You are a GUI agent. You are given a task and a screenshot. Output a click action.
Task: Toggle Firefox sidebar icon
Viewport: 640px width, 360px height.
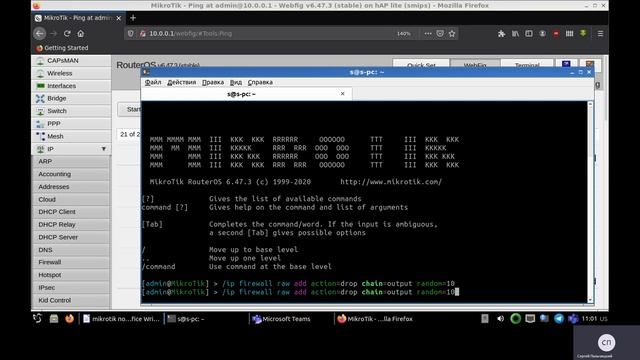coord(529,33)
